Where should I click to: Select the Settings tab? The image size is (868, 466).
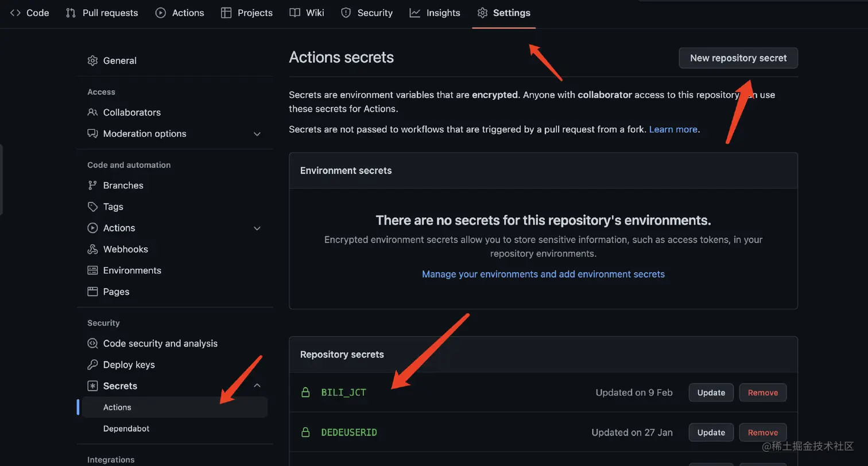504,13
